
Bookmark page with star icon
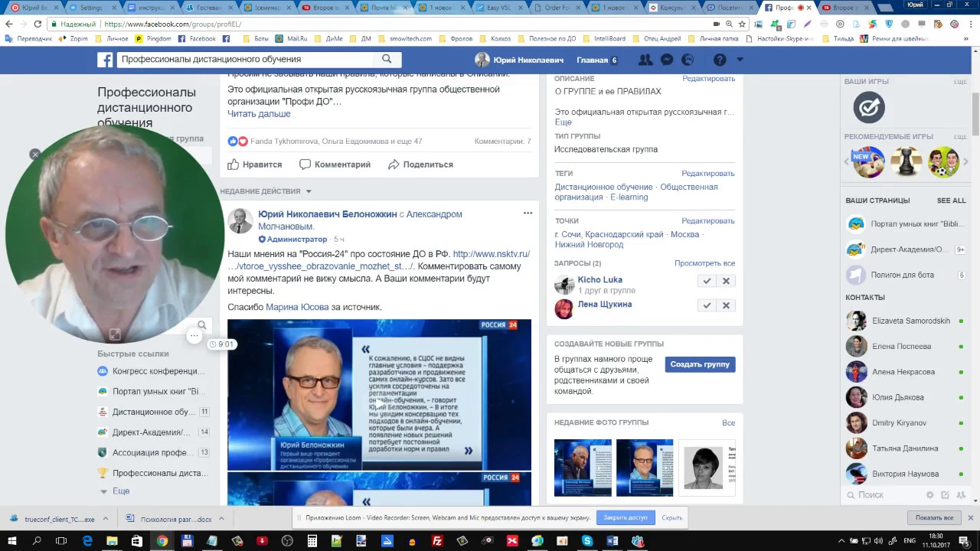tap(742, 24)
